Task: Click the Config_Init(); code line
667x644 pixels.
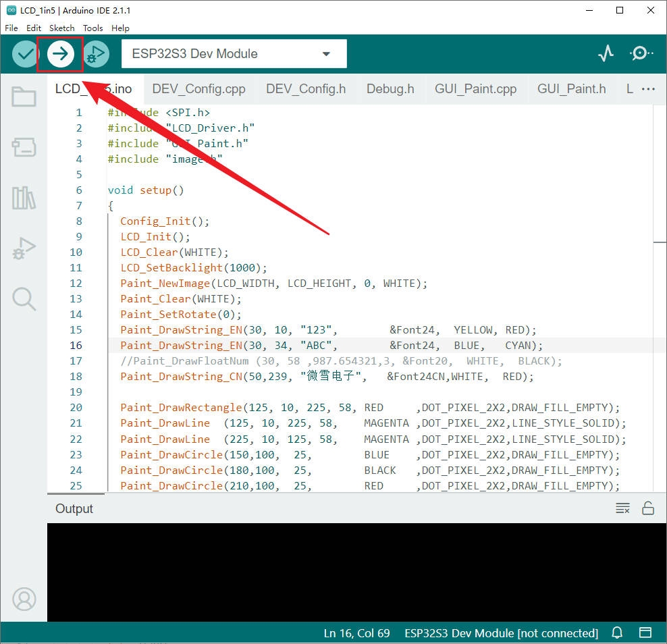Action: 165,221
